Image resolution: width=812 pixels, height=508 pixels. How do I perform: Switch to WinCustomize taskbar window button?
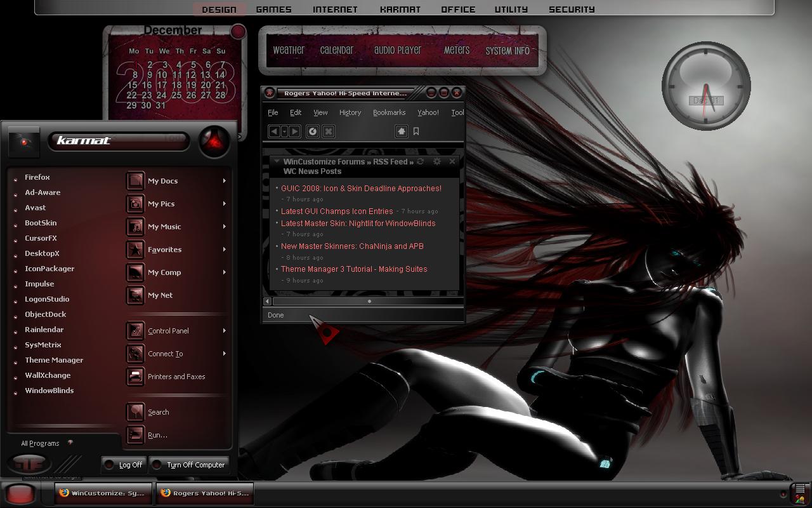pos(103,493)
